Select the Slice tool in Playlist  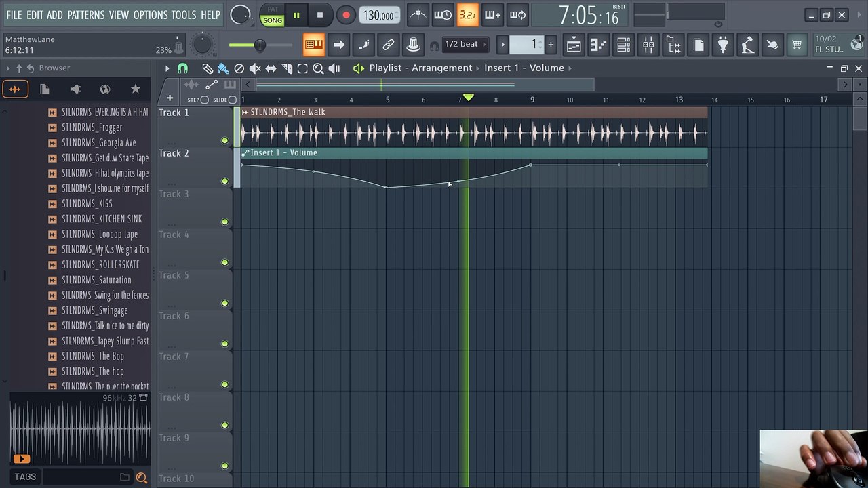287,68
